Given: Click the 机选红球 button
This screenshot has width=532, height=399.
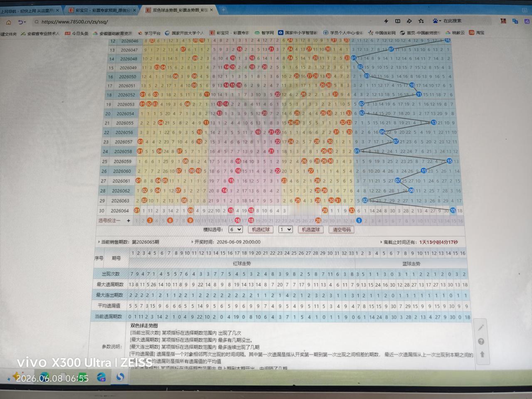Looking at the screenshot, I should [x=261, y=230].
